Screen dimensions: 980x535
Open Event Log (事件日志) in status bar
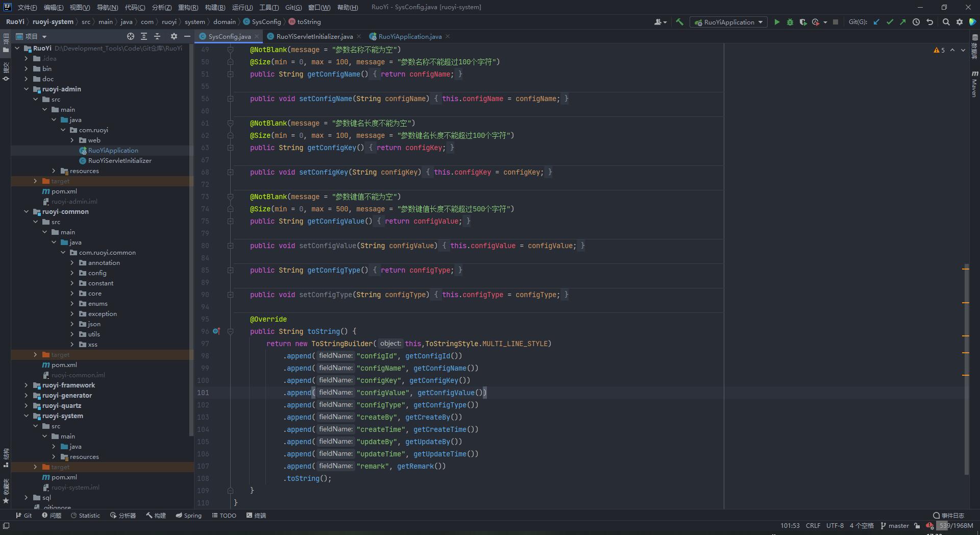click(949, 516)
